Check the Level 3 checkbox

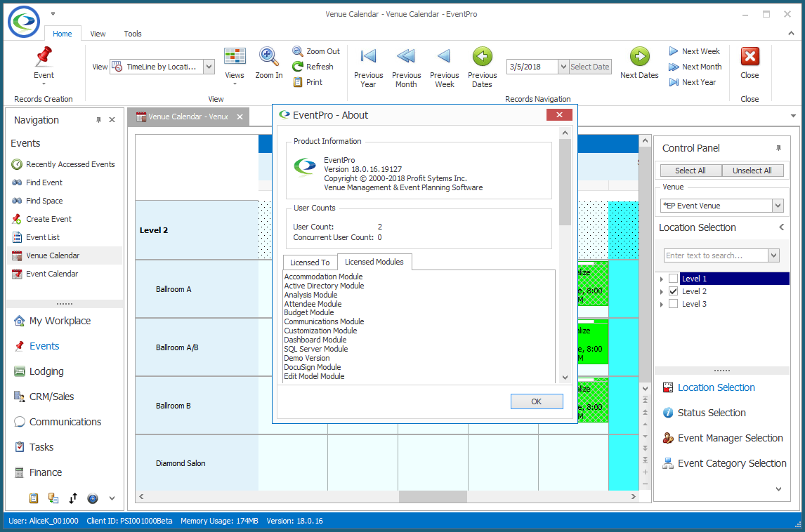click(x=673, y=304)
